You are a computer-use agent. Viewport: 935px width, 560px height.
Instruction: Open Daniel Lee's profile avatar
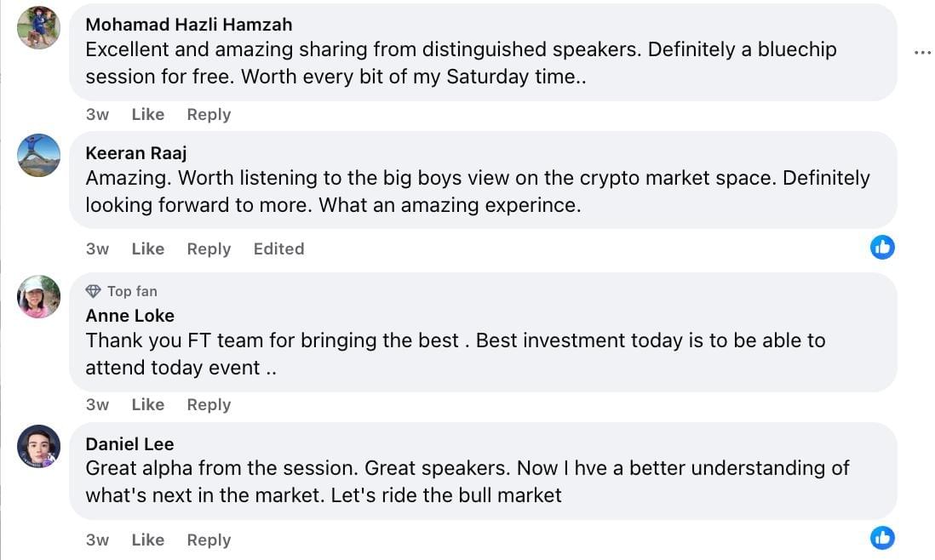coord(39,446)
